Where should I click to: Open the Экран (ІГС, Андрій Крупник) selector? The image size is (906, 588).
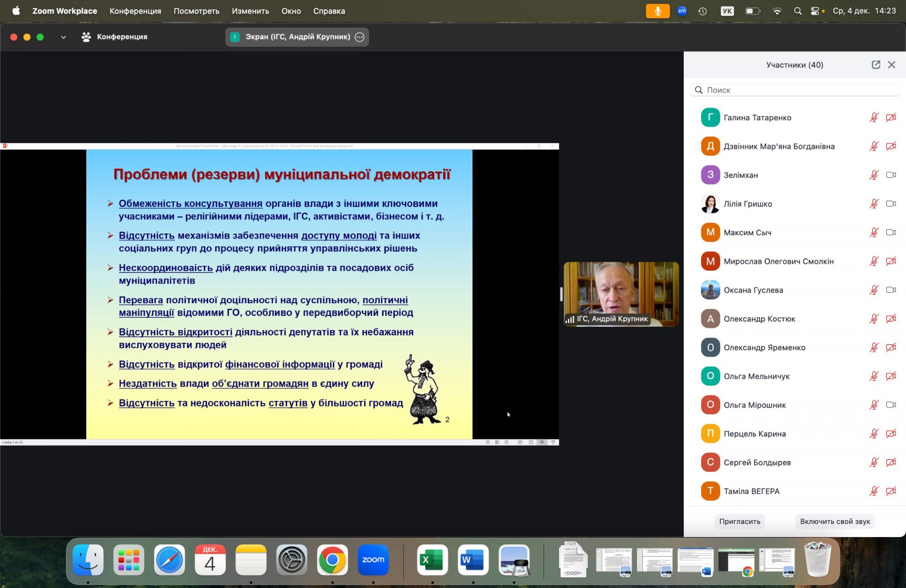tap(297, 37)
